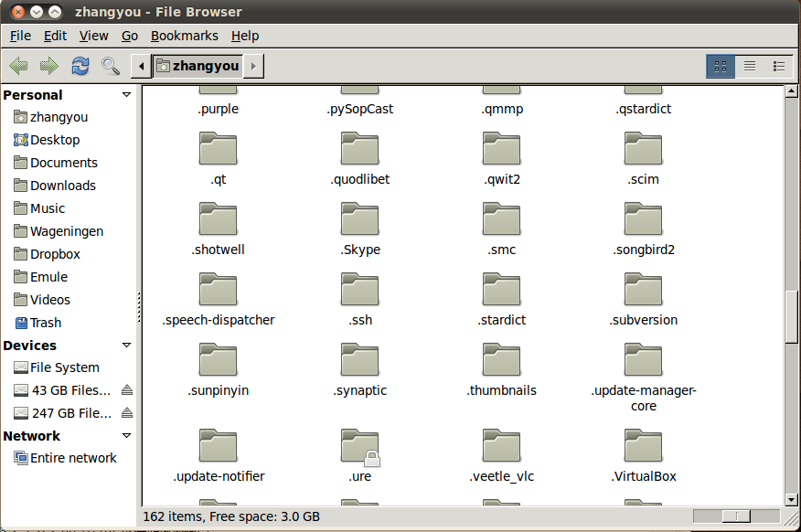Select the locked .ure folder icon
The height and width of the screenshot is (532, 801).
pos(359,446)
